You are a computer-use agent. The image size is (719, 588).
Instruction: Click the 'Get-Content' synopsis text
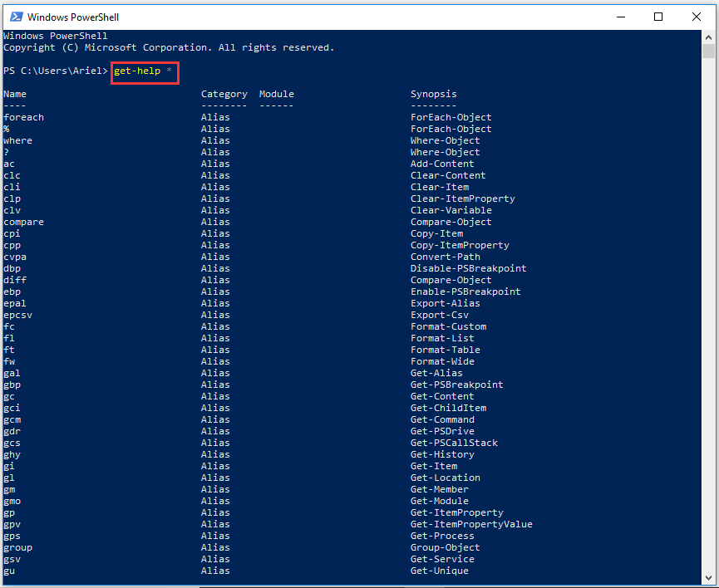[442, 396]
